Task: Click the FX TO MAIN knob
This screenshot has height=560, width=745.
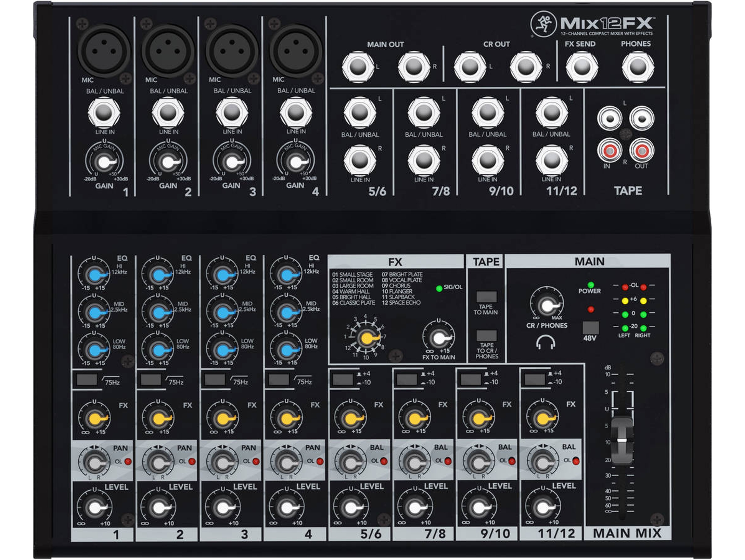Action: point(439,337)
